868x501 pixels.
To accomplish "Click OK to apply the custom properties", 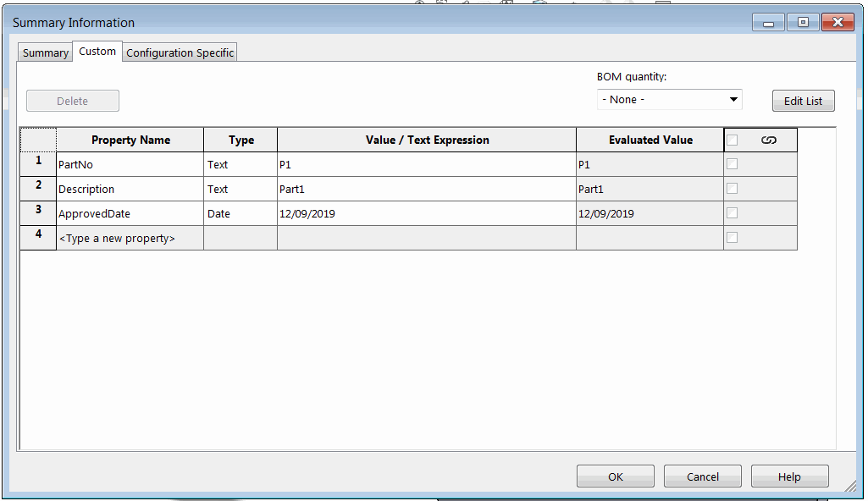I will [615, 475].
